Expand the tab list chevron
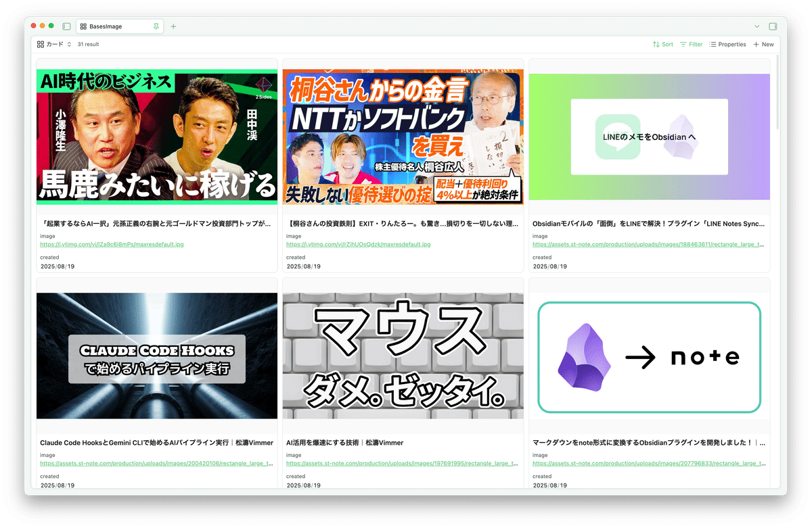 (x=757, y=26)
